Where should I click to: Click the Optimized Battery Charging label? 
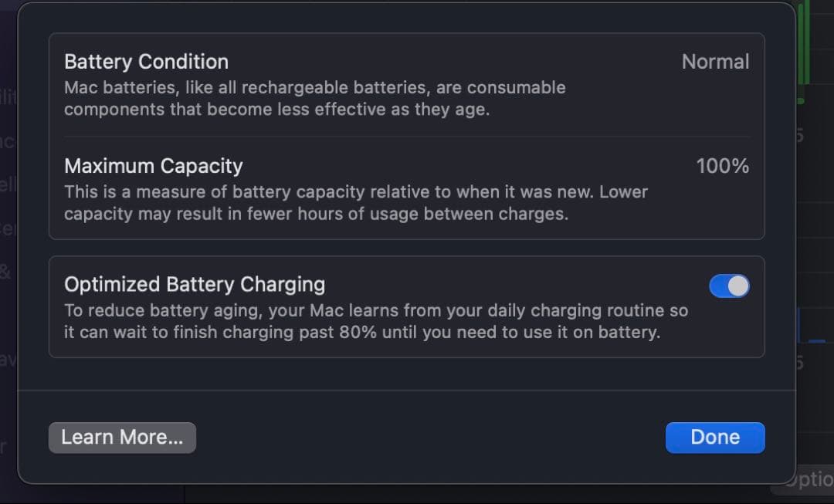(x=195, y=285)
